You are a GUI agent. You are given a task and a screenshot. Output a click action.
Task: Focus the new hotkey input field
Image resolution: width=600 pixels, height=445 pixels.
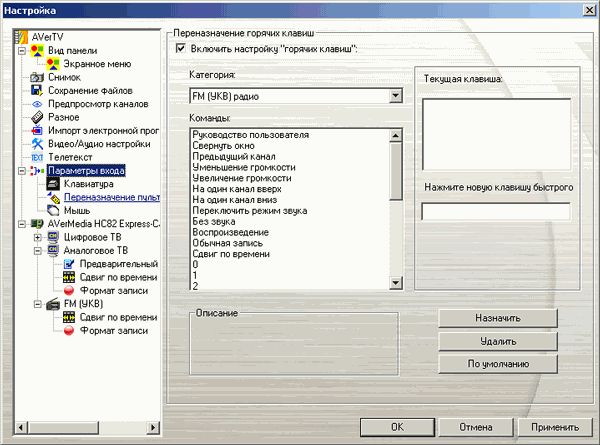[x=495, y=211]
